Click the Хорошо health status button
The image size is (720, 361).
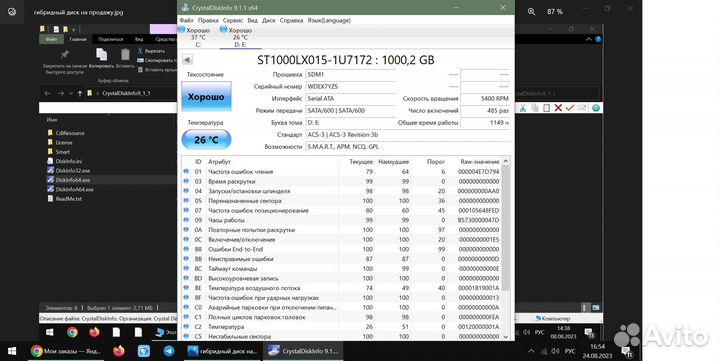coord(206,96)
